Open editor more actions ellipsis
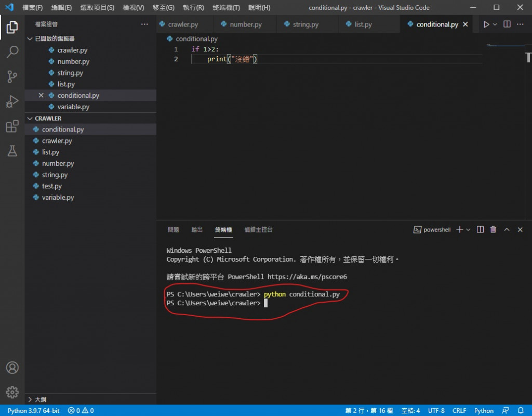The image size is (532, 416). click(520, 24)
